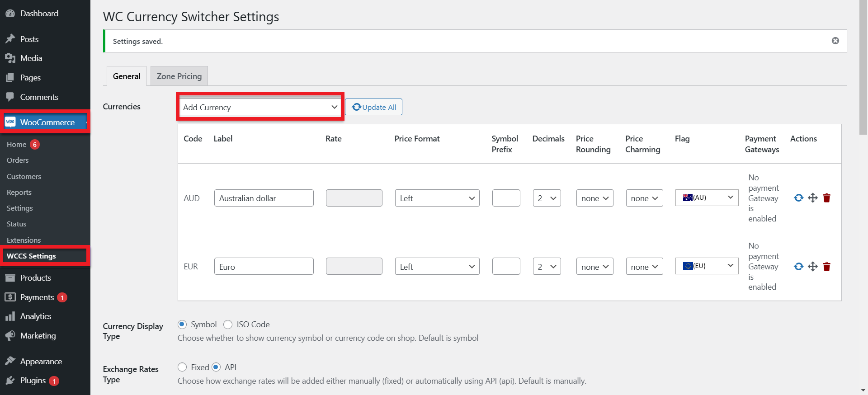Click the AUD Symbol Prefix field
This screenshot has height=395, width=868.
(506, 198)
